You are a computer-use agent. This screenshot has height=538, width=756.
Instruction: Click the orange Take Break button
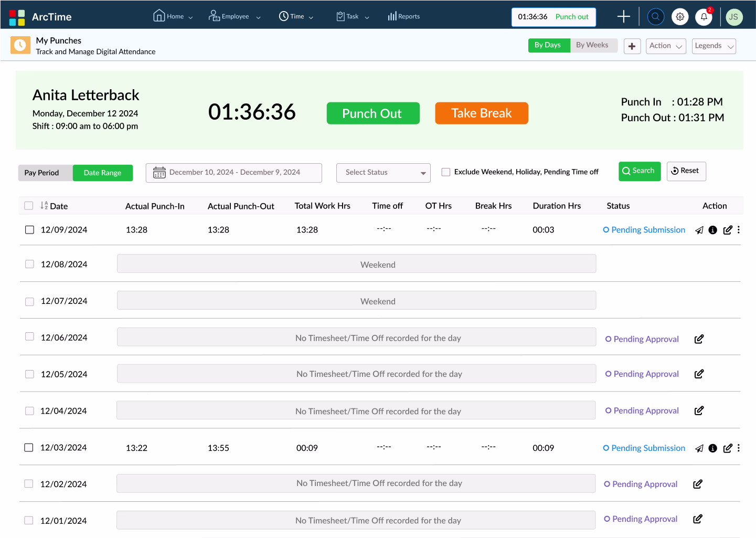[x=482, y=113]
